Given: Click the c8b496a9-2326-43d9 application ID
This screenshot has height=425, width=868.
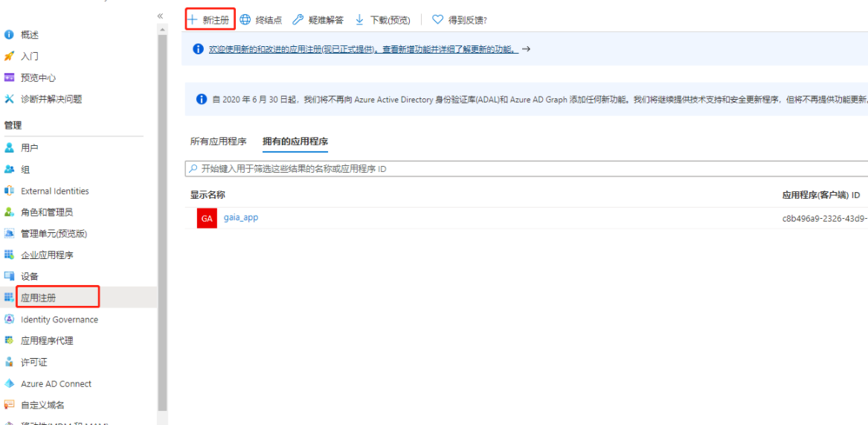Looking at the screenshot, I should 824,218.
